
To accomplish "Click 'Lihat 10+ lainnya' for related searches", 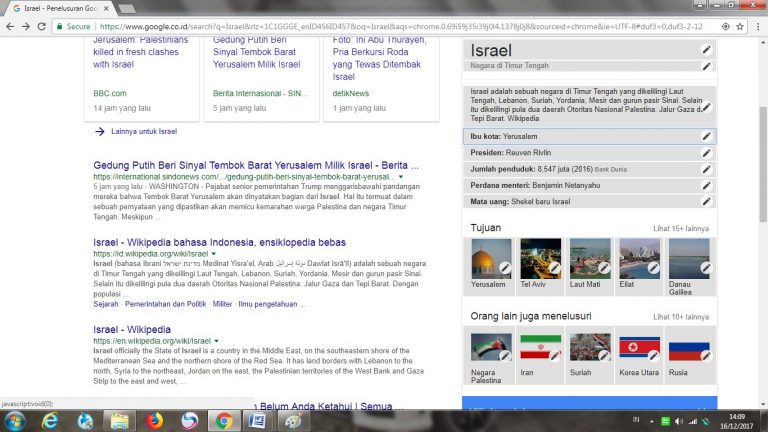I will coord(681,316).
